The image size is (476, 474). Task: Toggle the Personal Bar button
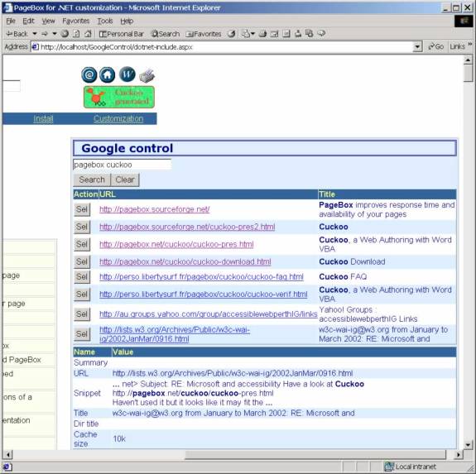122,34
